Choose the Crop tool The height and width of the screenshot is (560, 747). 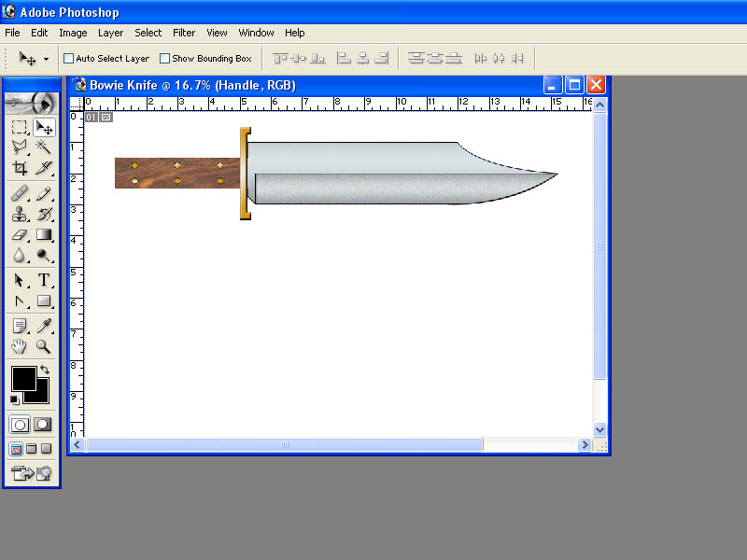tap(20, 168)
